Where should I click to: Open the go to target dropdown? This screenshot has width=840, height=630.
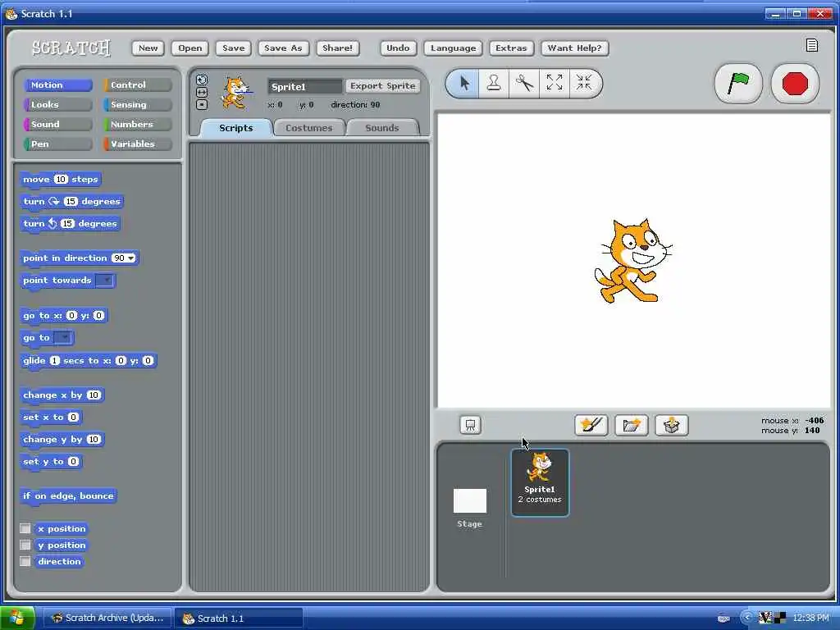[x=62, y=337]
